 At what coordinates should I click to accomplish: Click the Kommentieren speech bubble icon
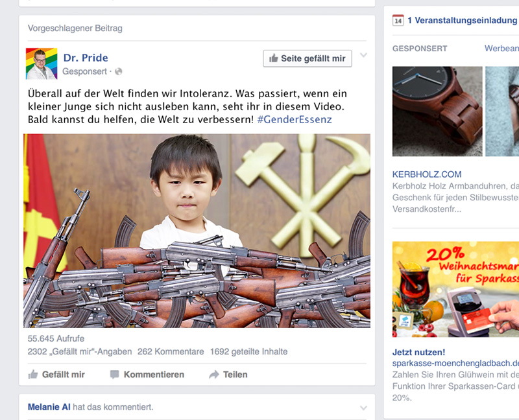[x=115, y=375]
